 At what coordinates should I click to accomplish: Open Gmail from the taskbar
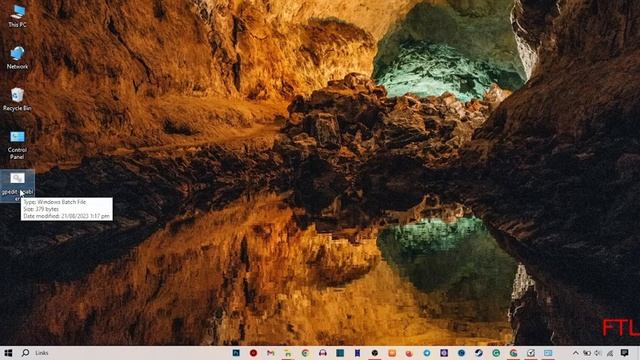(x=271, y=353)
